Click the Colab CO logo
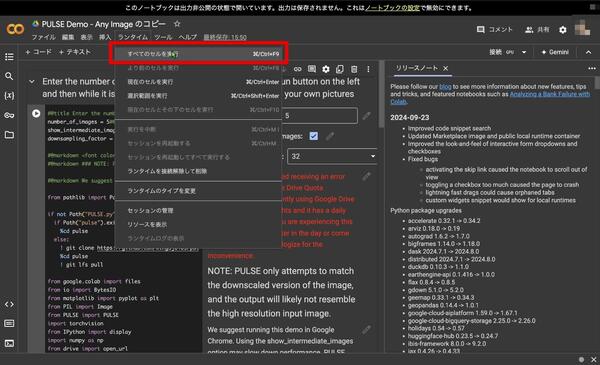This screenshot has width=600, height=365. [x=15, y=29]
